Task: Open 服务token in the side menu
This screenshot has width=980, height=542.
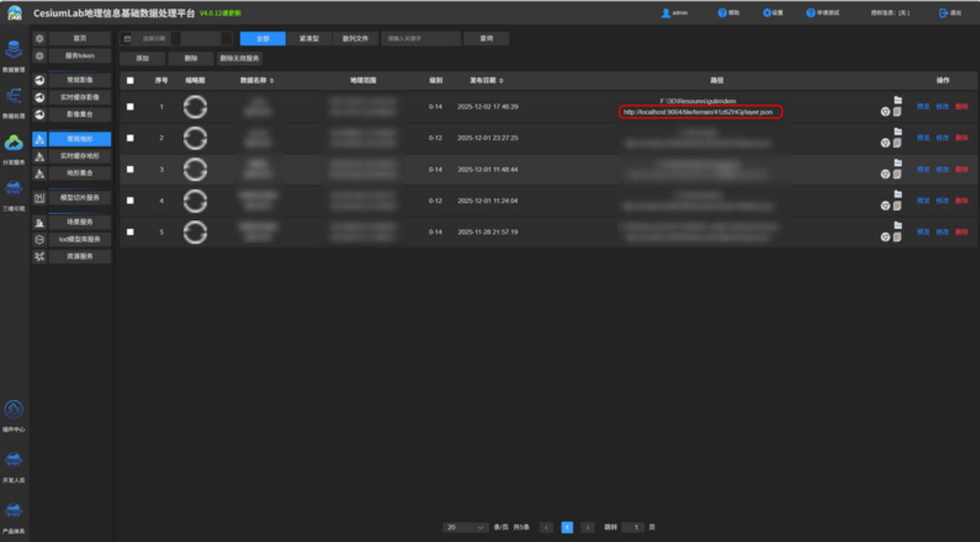Action: pyautogui.click(x=80, y=56)
